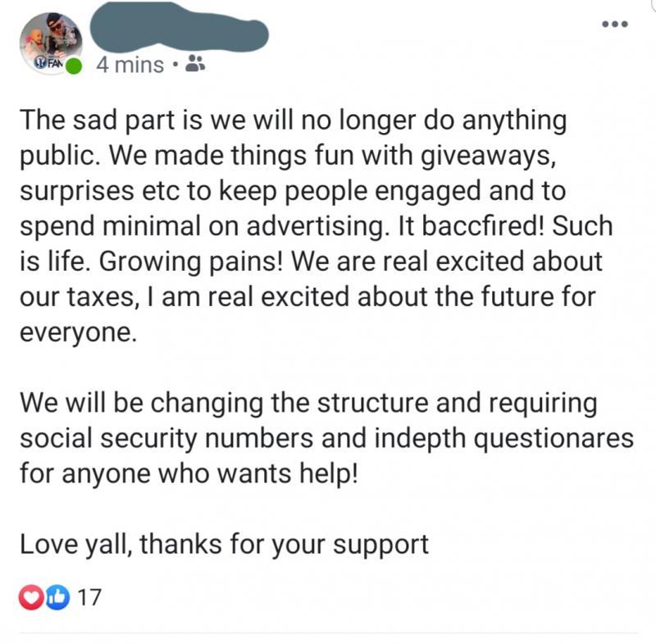Click the green active status dot
Viewport: 656px width, 644px height.
point(74,66)
